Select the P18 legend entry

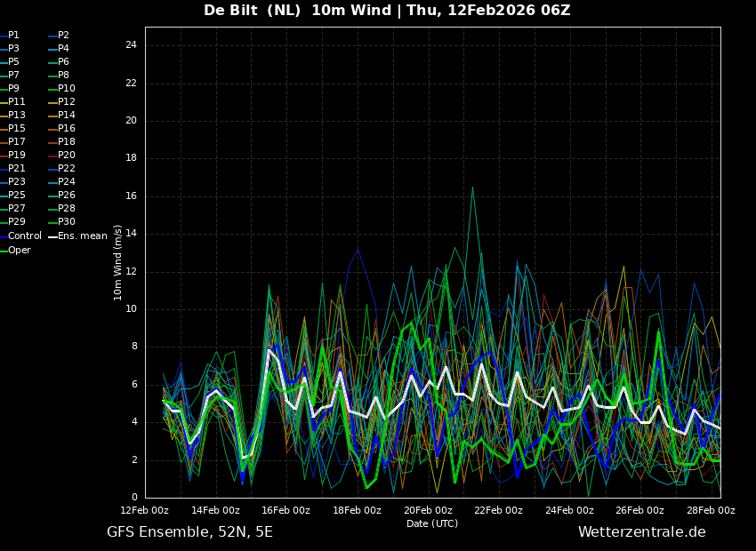coord(67,141)
